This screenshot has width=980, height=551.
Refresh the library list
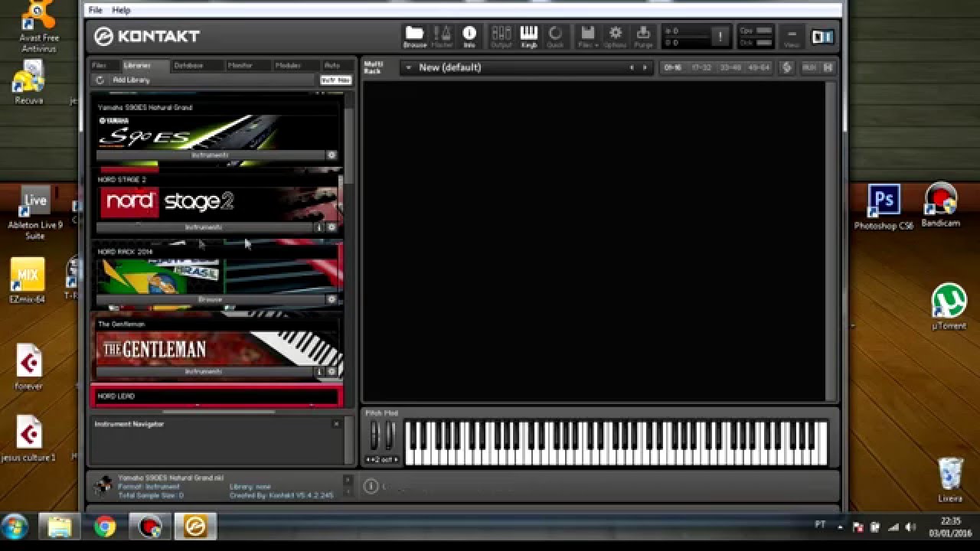[x=100, y=80]
